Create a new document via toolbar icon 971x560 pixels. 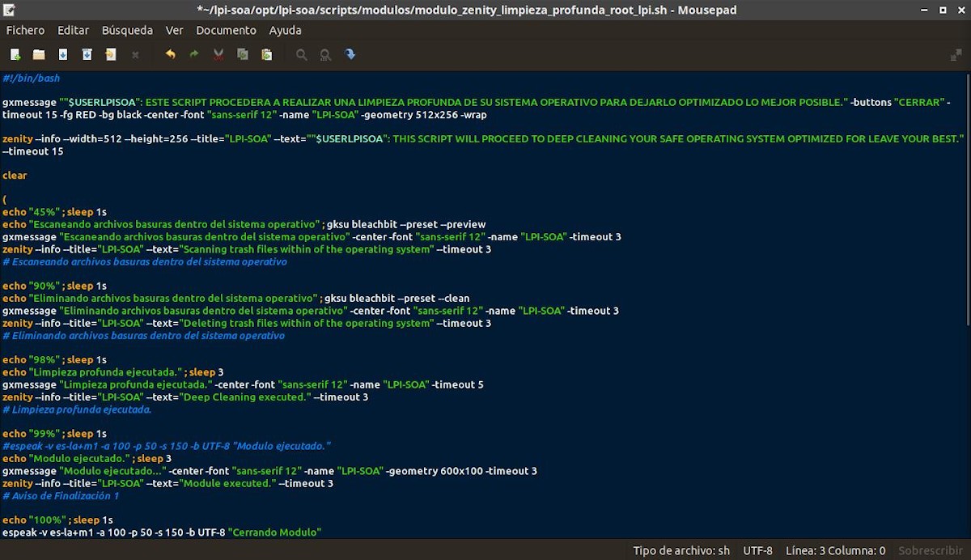[x=15, y=55]
